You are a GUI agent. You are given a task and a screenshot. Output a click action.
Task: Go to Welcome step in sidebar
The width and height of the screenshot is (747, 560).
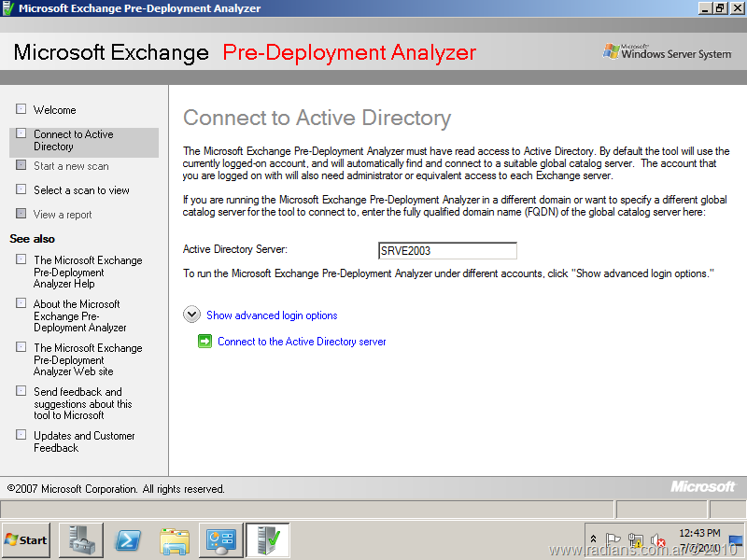pos(54,110)
